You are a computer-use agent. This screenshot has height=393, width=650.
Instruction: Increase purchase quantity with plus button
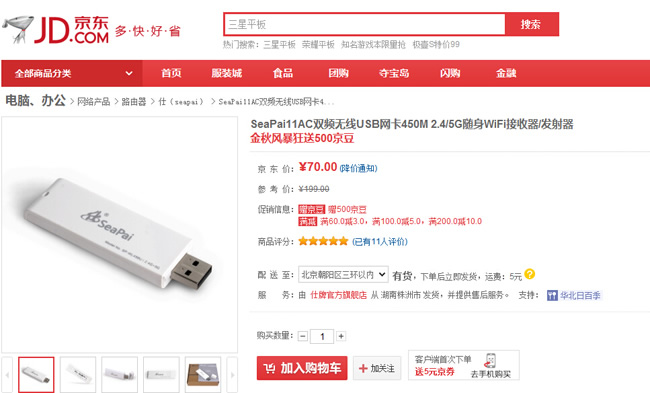[341, 336]
